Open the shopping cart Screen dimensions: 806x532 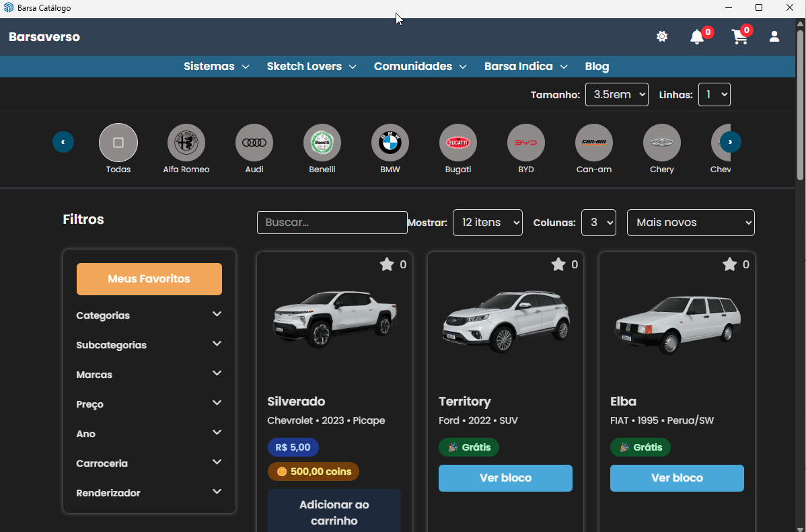pyautogui.click(x=739, y=38)
